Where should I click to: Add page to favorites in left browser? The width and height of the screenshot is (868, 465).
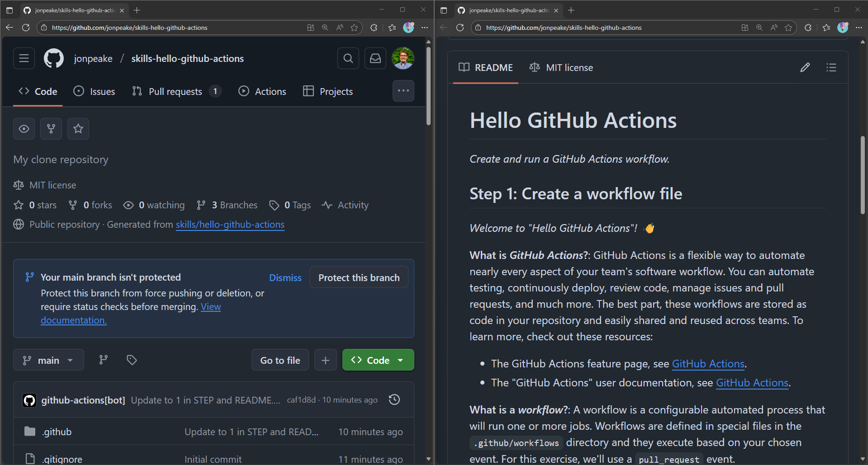click(354, 28)
